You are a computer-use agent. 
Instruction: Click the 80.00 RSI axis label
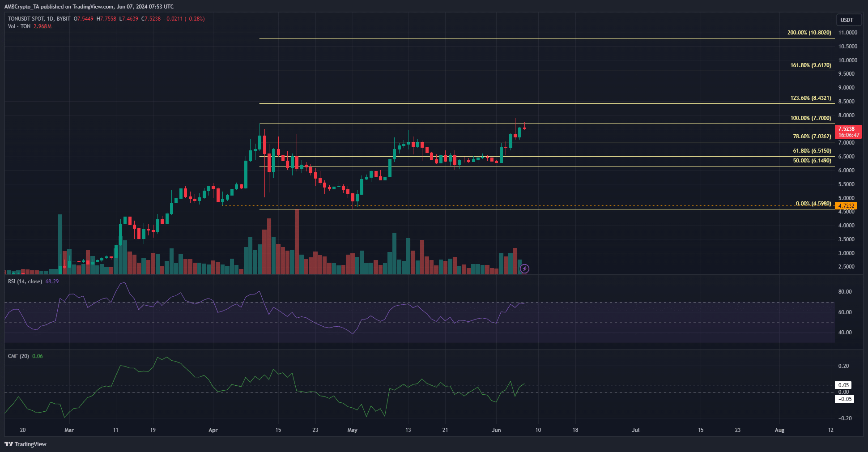point(845,292)
